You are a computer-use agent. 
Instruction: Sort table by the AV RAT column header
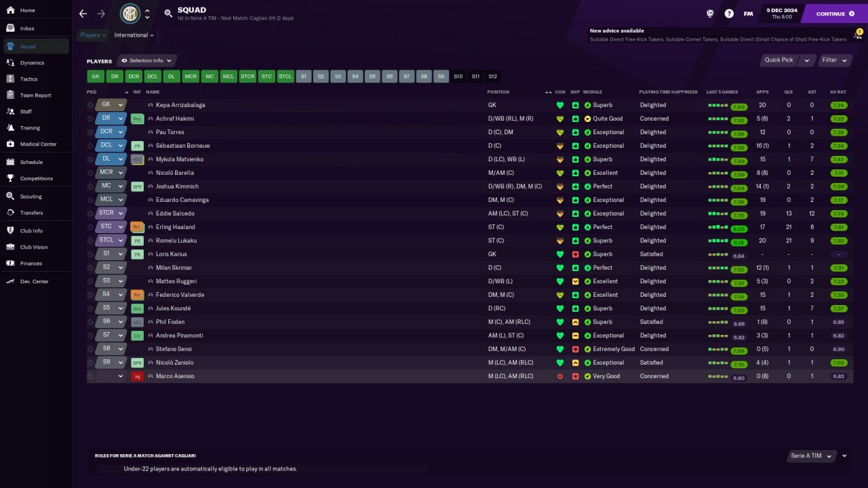click(838, 91)
